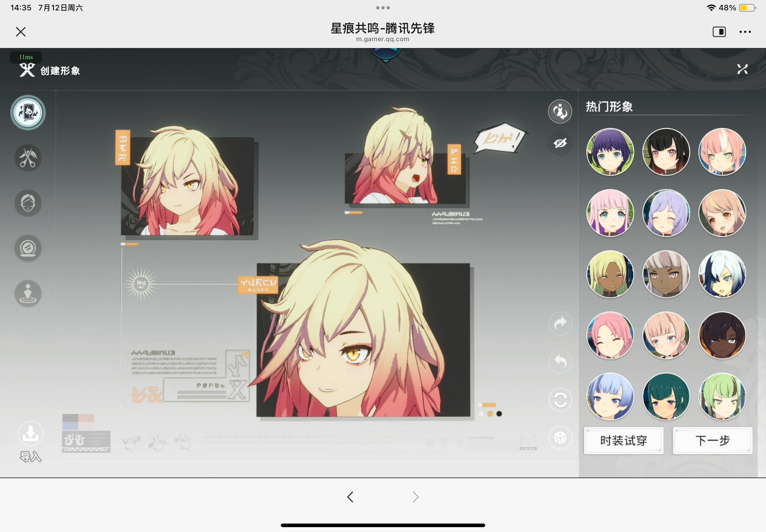Click the undo arrow icon

click(x=560, y=362)
